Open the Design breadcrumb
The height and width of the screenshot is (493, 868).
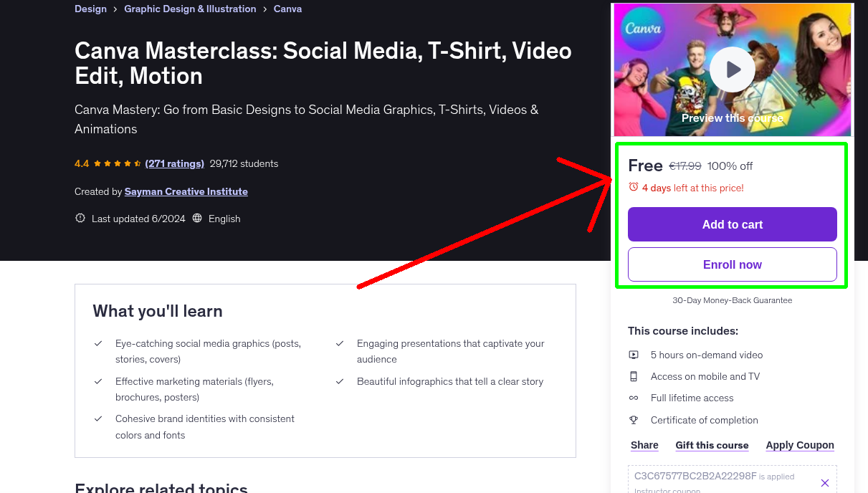90,9
